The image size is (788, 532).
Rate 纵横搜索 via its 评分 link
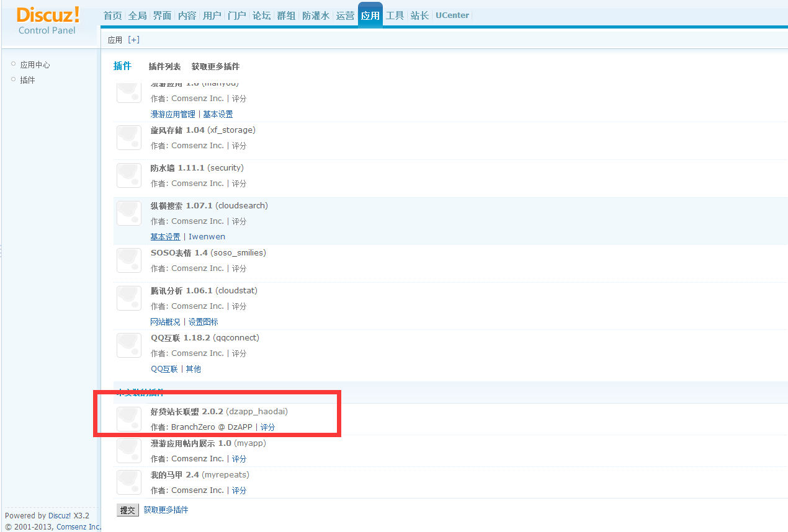point(239,221)
